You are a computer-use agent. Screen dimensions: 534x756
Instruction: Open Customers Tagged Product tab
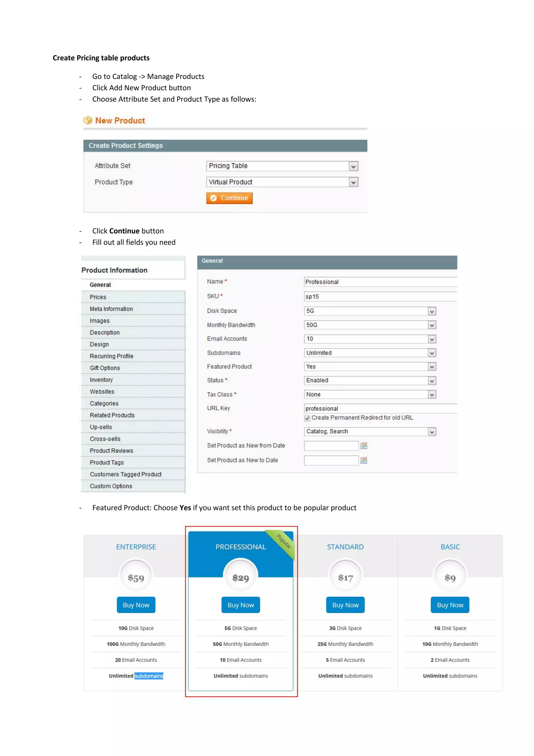point(133,474)
